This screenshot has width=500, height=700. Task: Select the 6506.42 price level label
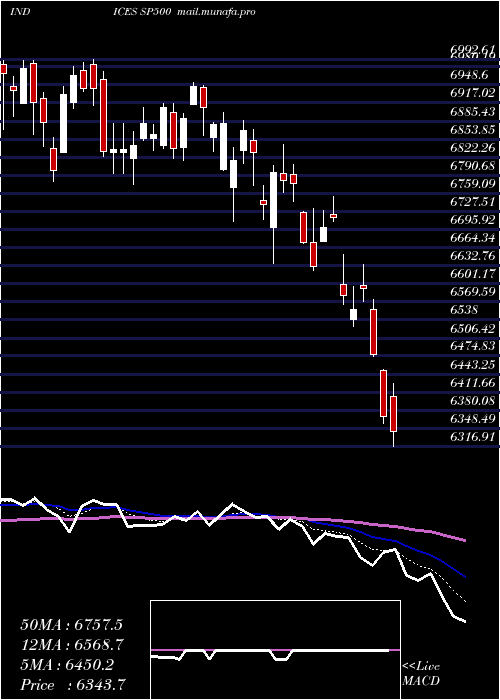tap(472, 329)
